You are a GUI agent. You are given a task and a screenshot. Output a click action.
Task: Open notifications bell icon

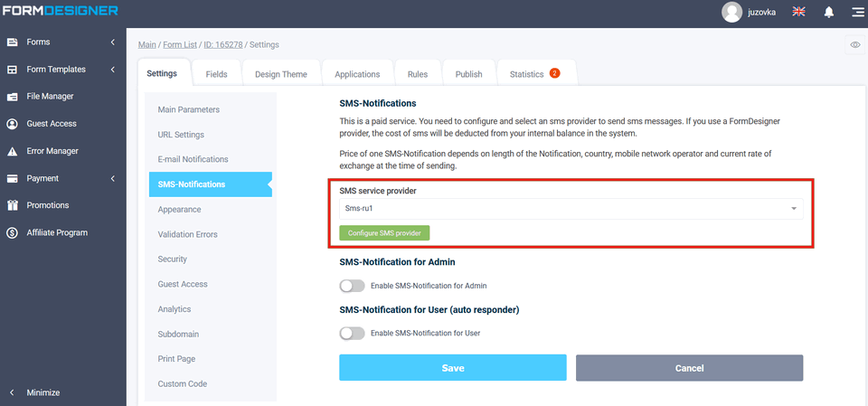coord(829,12)
